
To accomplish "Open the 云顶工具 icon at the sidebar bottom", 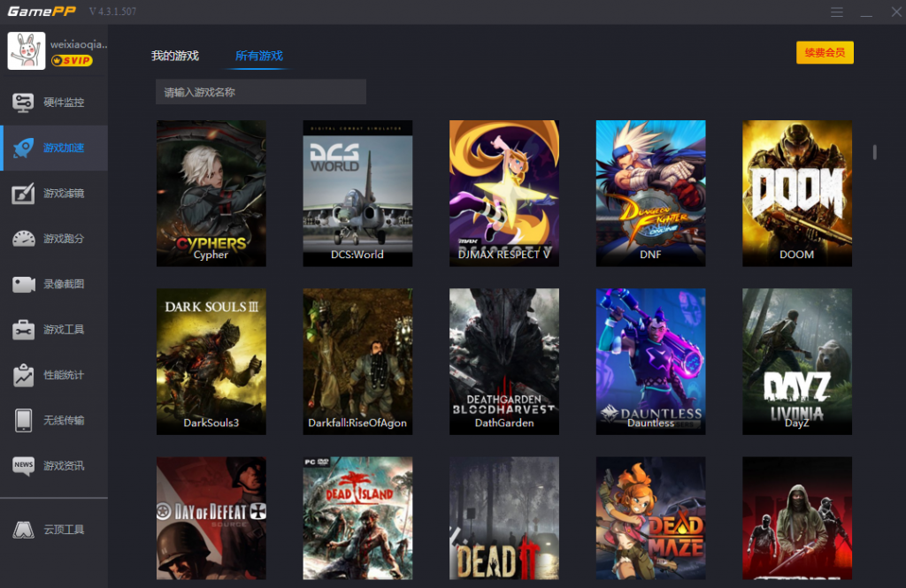I will pyautogui.click(x=23, y=530).
